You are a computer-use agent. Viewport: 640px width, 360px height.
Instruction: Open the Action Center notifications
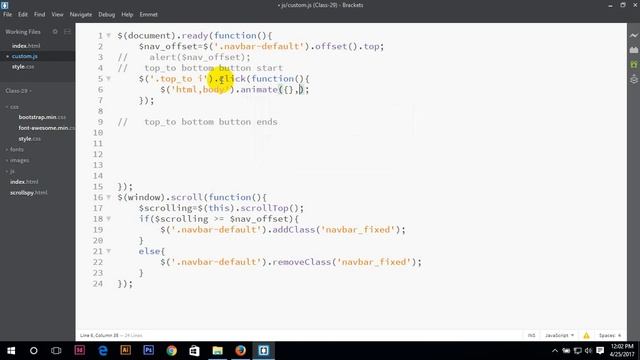[x=600, y=351]
